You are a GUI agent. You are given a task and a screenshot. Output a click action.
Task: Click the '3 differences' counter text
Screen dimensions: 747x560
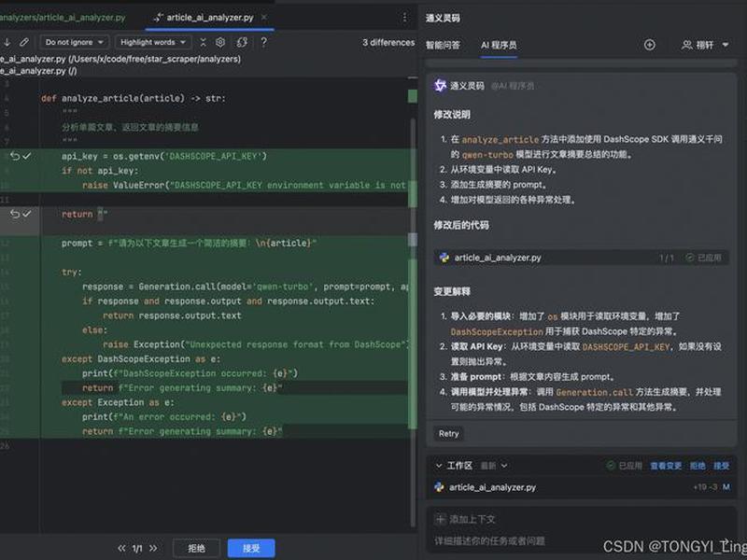coord(388,42)
